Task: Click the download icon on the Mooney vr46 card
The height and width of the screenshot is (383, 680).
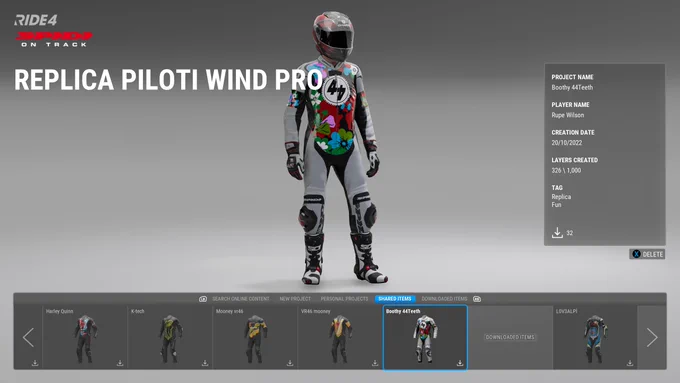Action: point(290,363)
